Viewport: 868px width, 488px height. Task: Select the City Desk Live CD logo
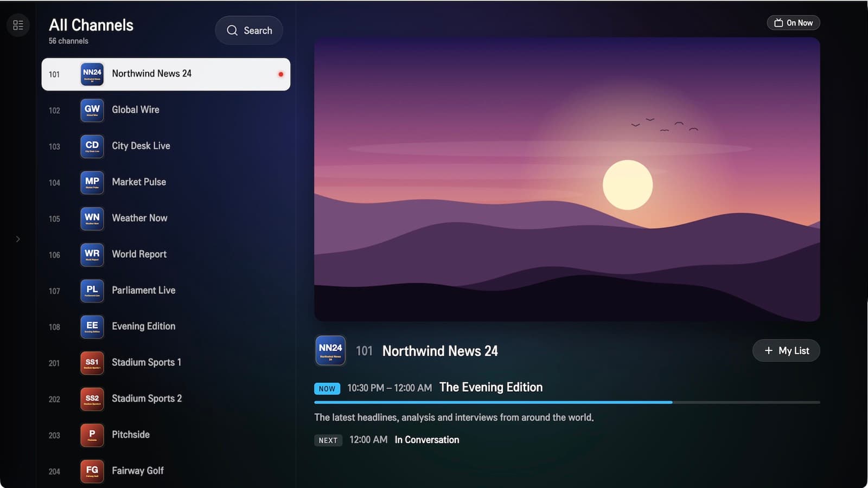92,146
